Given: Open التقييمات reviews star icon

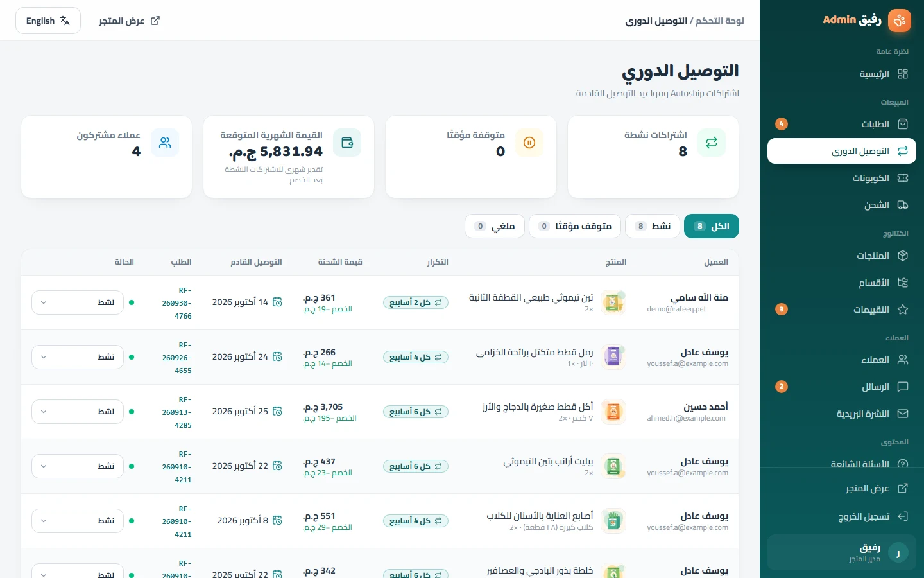Looking at the screenshot, I should point(903,310).
